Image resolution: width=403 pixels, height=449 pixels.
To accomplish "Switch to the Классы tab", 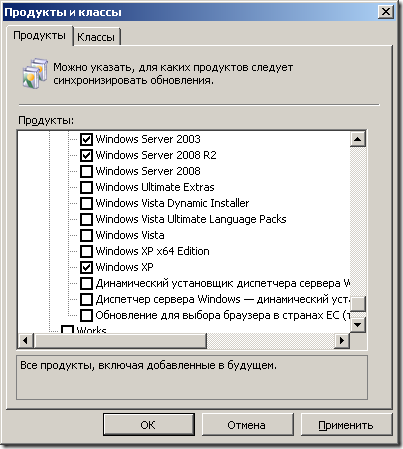I will click(96, 37).
